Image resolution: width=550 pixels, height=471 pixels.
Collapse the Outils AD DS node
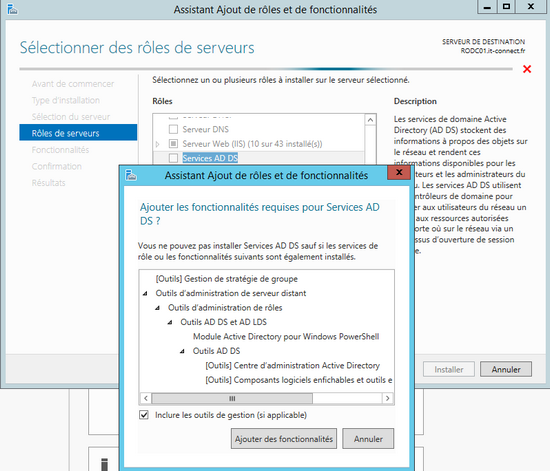(182, 351)
